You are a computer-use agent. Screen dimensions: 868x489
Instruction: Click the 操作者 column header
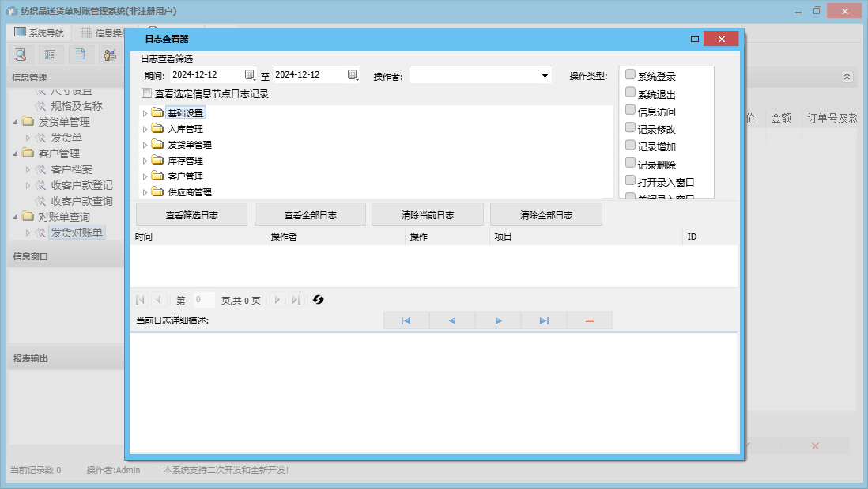pyautogui.click(x=335, y=237)
